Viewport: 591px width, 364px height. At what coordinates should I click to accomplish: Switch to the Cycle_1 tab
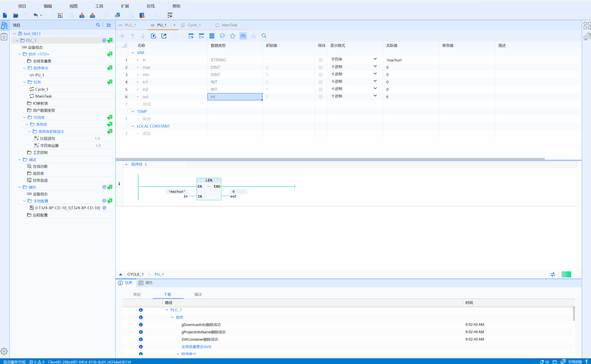click(194, 25)
